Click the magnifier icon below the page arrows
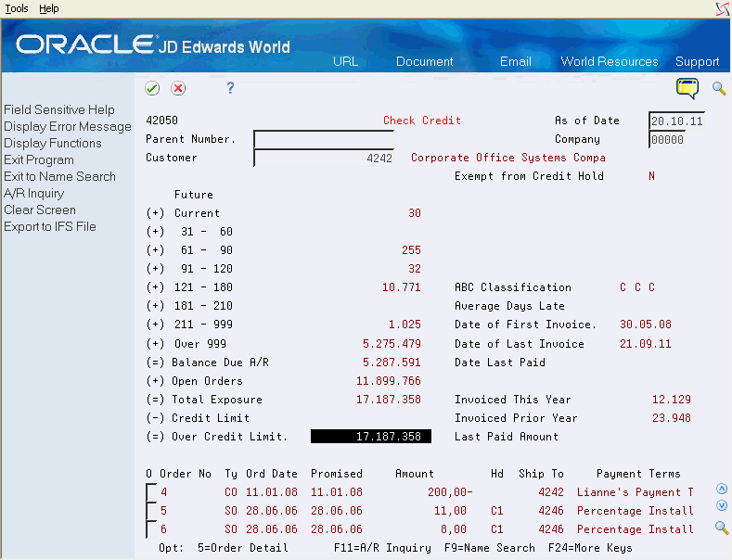This screenshot has width=732, height=560. [x=722, y=528]
